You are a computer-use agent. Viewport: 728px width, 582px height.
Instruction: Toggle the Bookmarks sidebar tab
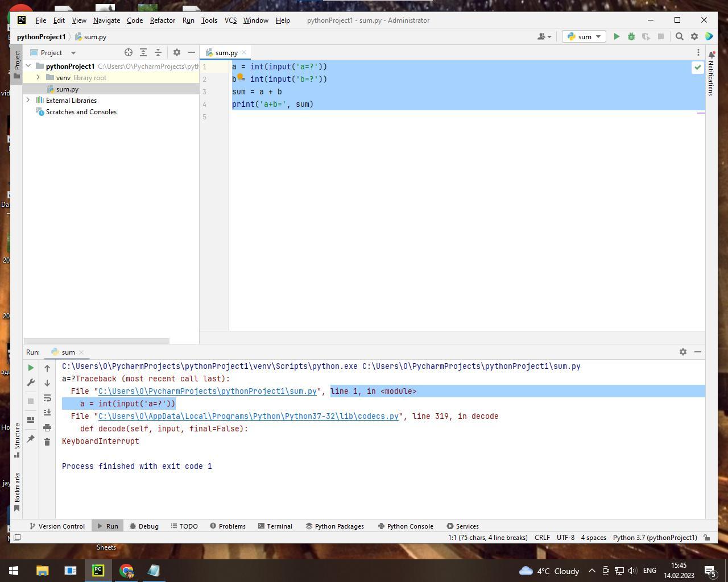click(x=17, y=492)
